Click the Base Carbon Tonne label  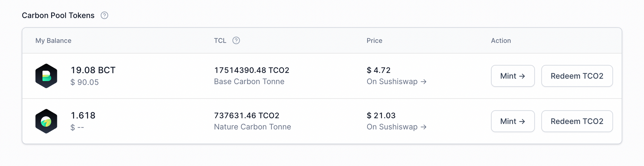[x=249, y=82]
